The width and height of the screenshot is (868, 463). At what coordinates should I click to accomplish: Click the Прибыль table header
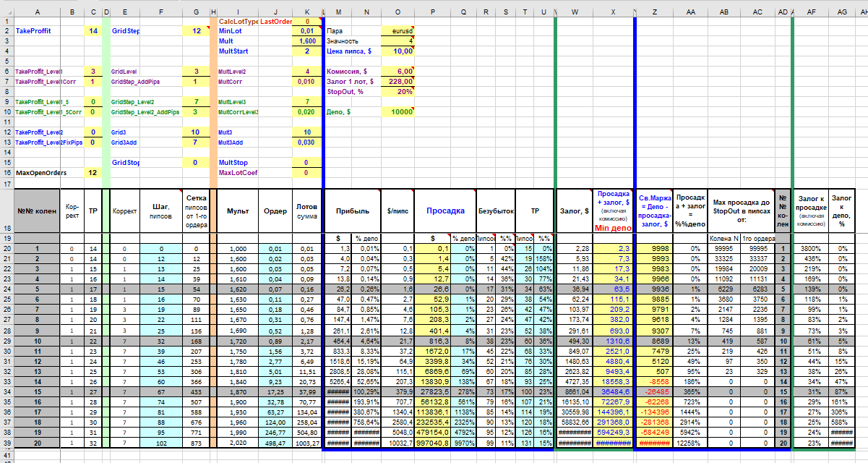point(353,211)
